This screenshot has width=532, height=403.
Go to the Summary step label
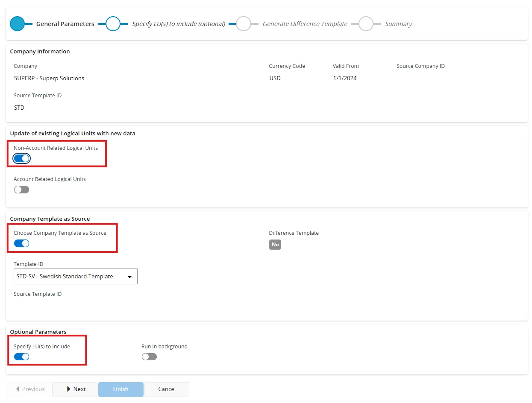point(399,24)
